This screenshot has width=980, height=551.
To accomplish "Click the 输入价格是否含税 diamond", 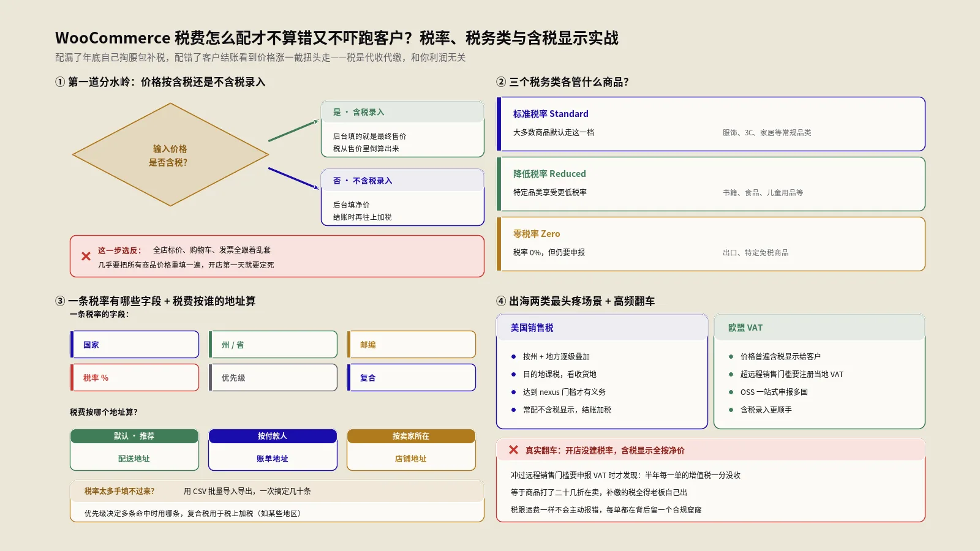I will [170, 154].
